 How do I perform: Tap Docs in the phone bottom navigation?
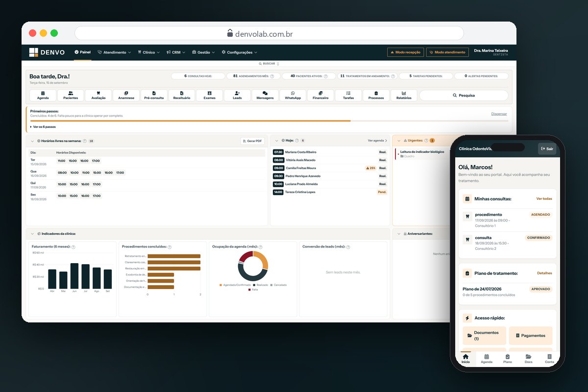(529, 359)
